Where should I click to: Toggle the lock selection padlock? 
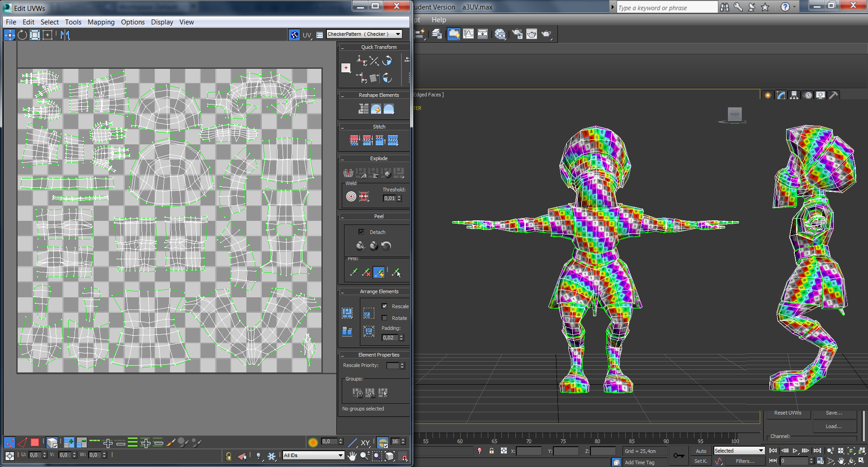coord(229,456)
